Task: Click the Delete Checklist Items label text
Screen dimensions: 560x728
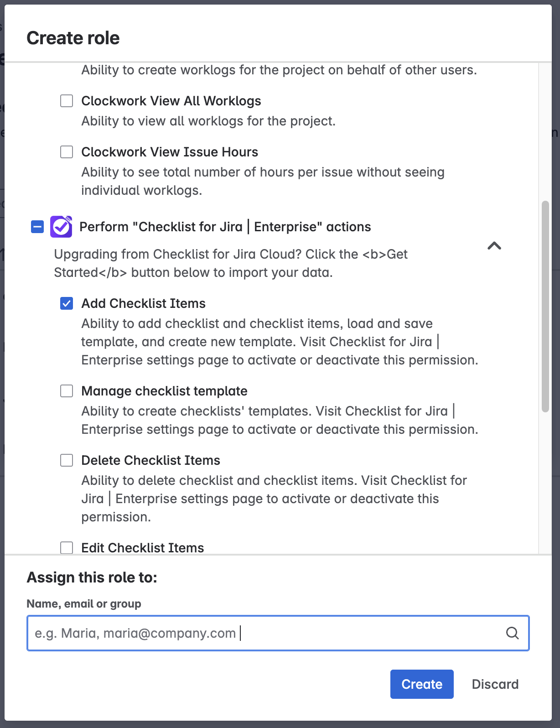Action: 150,460
